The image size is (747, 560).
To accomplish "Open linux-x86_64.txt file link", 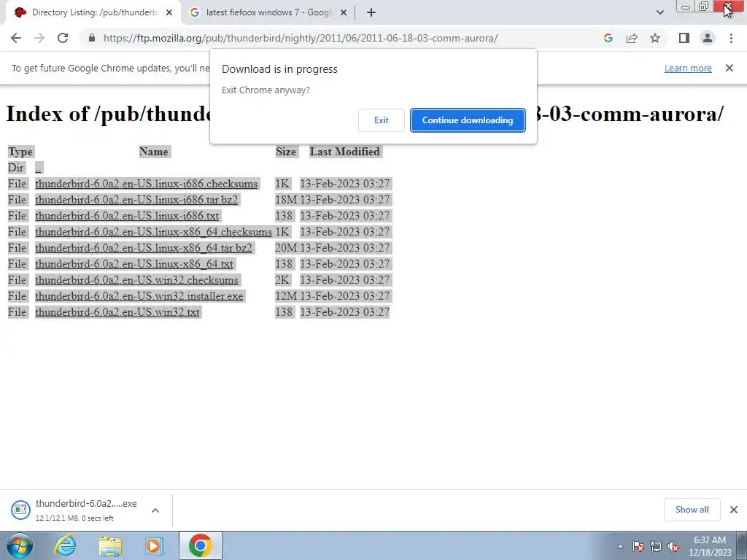I will (134, 264).
